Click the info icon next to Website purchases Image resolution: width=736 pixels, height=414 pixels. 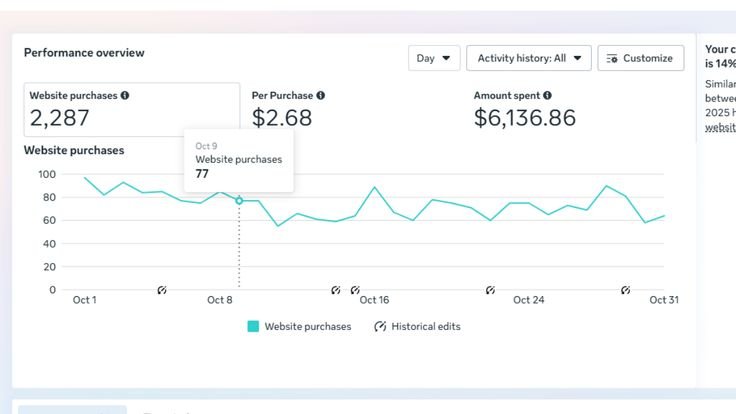click(125, 95)
